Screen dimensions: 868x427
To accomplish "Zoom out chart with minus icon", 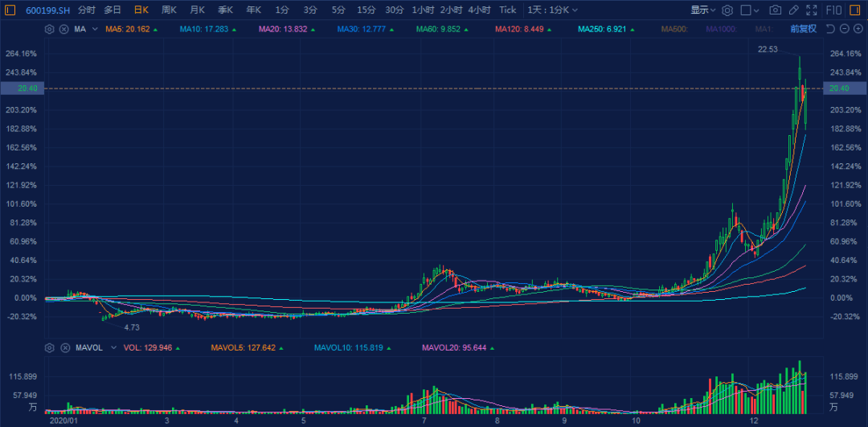I will pyautogui.click(x=845, y=29).
